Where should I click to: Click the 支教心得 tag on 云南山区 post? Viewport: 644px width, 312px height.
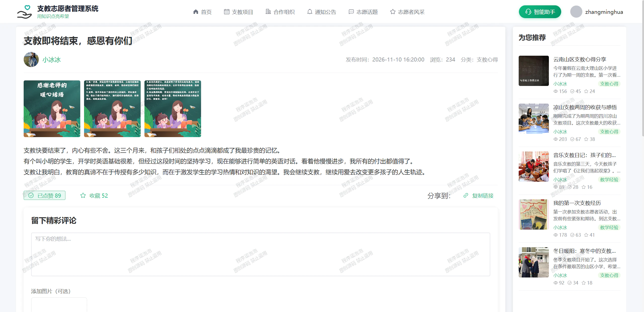coord(609,84)
